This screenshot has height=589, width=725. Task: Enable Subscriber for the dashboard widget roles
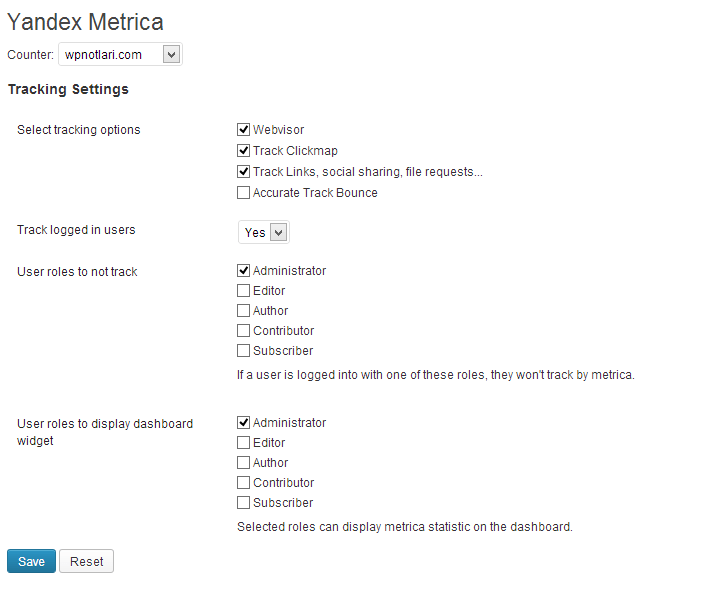click(x=243, y=503)
